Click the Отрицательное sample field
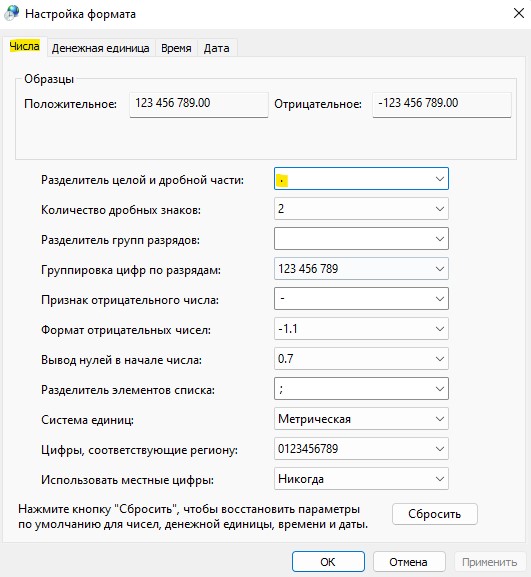This screenshot has height=577, width=531. [x=442, y=105]
